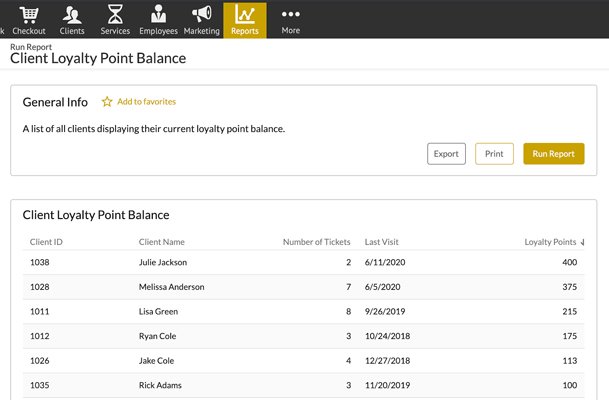
Task: Select client Melissa Anderson in the table
Action: [171, 287]
